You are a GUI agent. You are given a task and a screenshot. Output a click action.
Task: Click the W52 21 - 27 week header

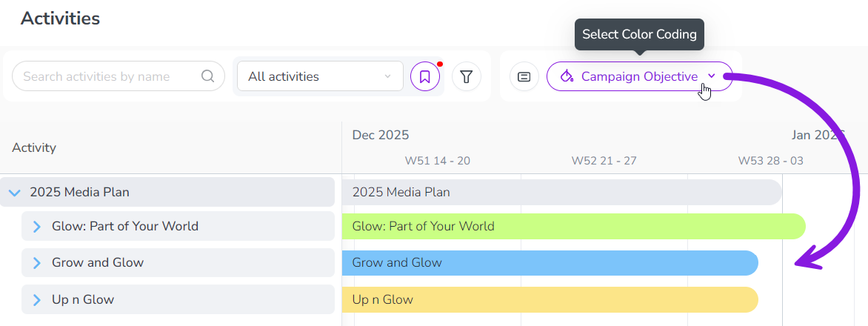click(604, 161)
